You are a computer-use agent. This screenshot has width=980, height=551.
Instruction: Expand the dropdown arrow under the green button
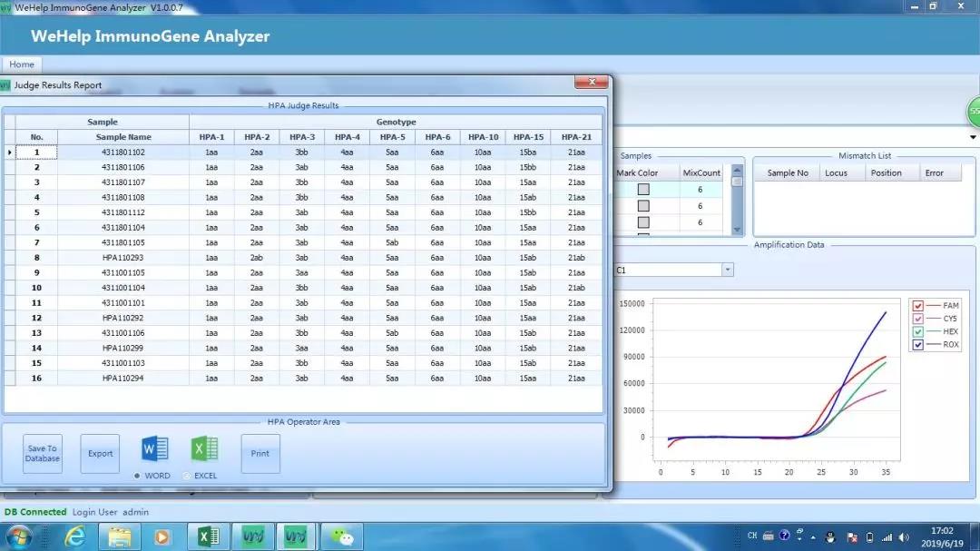[973, 137]
